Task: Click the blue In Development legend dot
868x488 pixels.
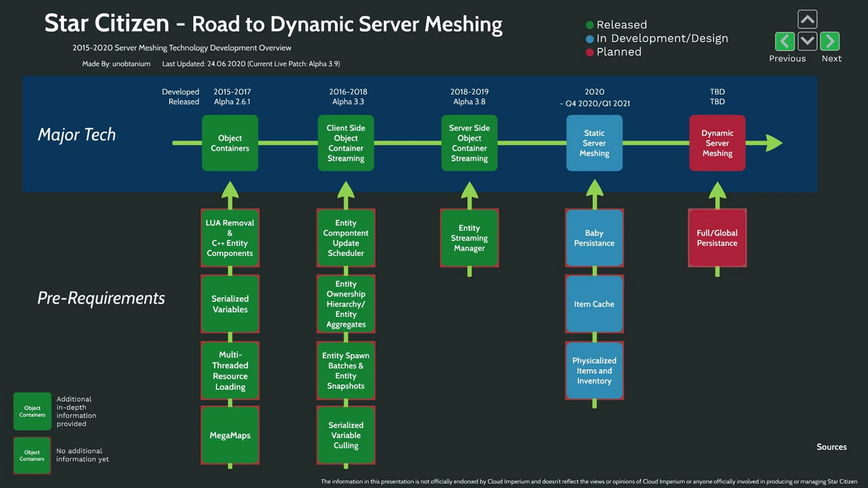Action: (x=590, y=39)
